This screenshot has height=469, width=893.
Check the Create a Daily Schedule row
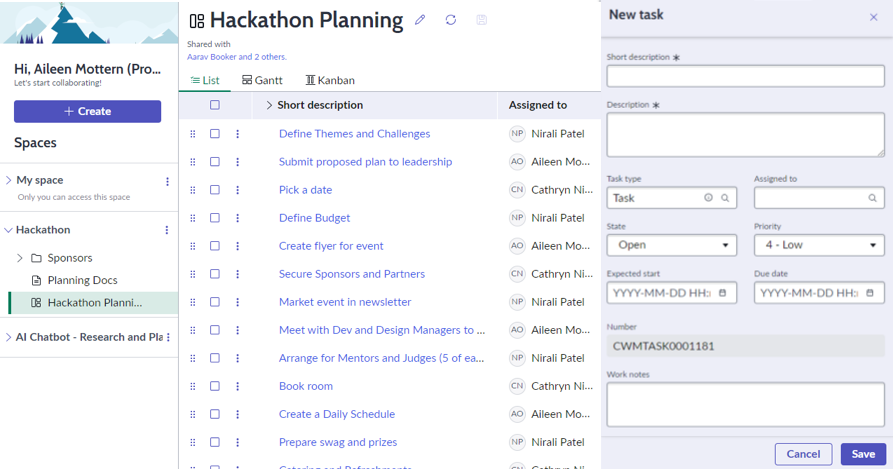point(215,414)
